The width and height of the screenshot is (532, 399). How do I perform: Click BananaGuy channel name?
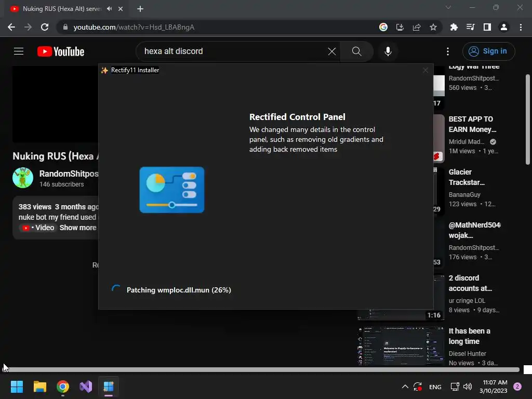464,195
